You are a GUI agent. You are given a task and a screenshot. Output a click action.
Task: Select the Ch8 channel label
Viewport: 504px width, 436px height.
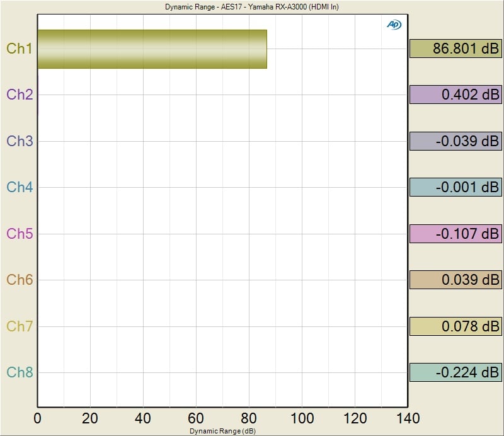(x=19, y=372)
